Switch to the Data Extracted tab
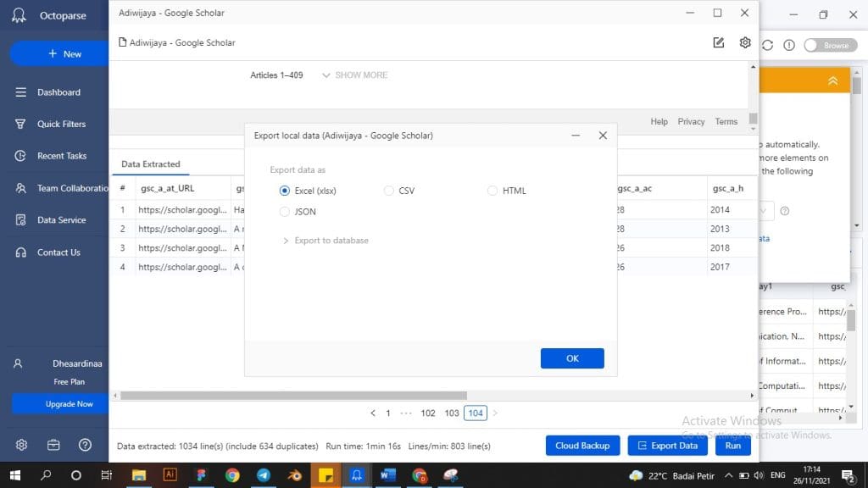Viewport: 868px width, 488px height. click(151, 164)
